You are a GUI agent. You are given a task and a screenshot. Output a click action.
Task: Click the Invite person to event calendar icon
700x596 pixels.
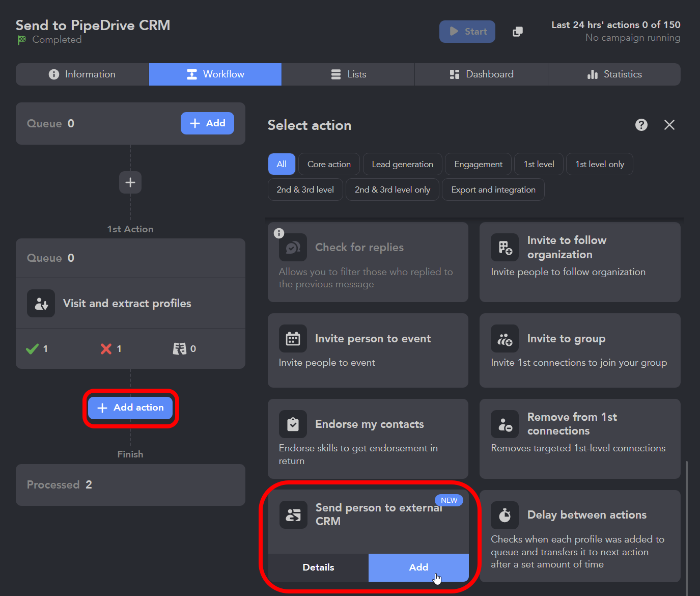(293, 338)
